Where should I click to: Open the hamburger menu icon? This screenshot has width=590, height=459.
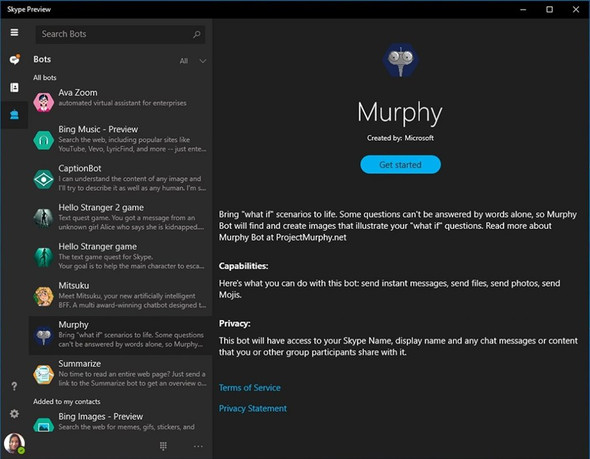[14, 33]
